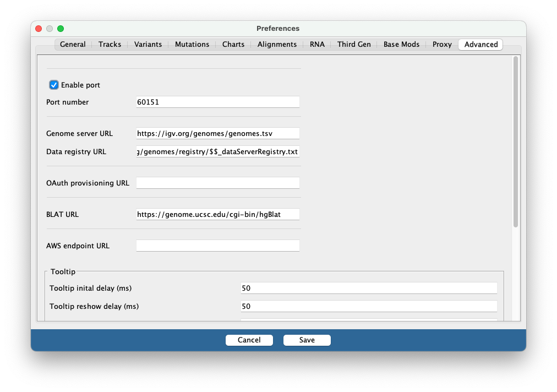
Task: Cancel the Preferences dialog
Action: tap(249, 340)
